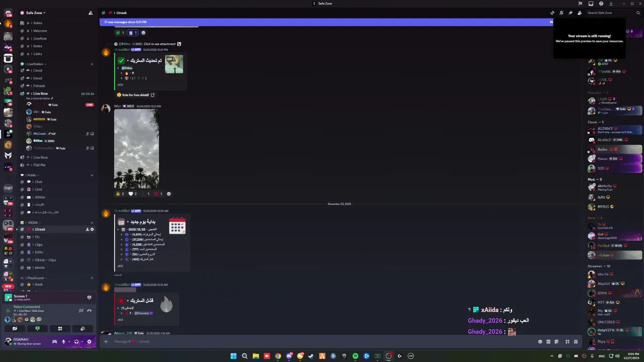644x362 pixels.
Task: Open the Cmod channel
Action: (56, 70)
